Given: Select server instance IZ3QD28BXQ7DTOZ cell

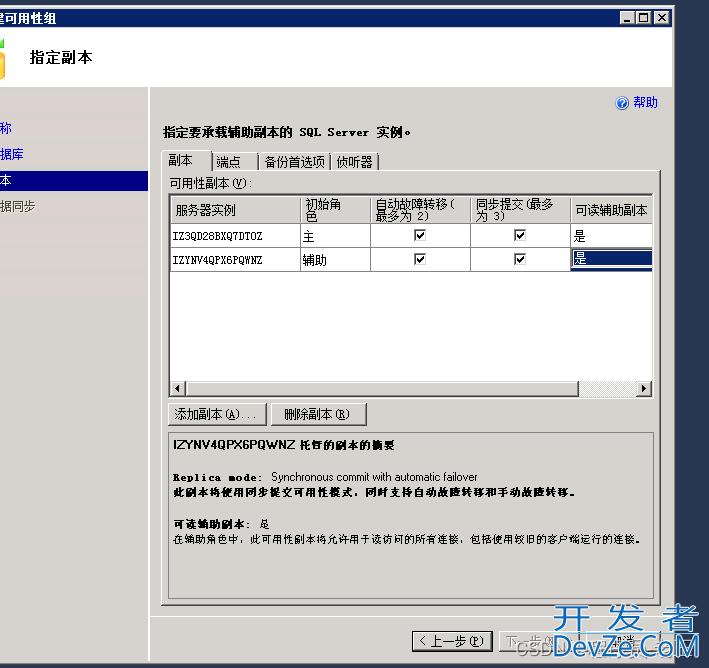Looking at the screenshot, I should click(x=235, y=236).
